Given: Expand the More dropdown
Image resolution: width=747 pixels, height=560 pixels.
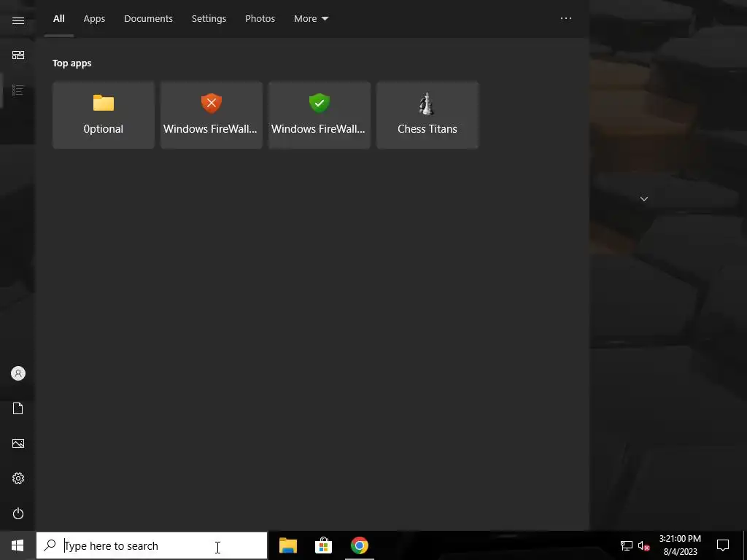Looking at the screenshot, I should (x=311, y=18).
